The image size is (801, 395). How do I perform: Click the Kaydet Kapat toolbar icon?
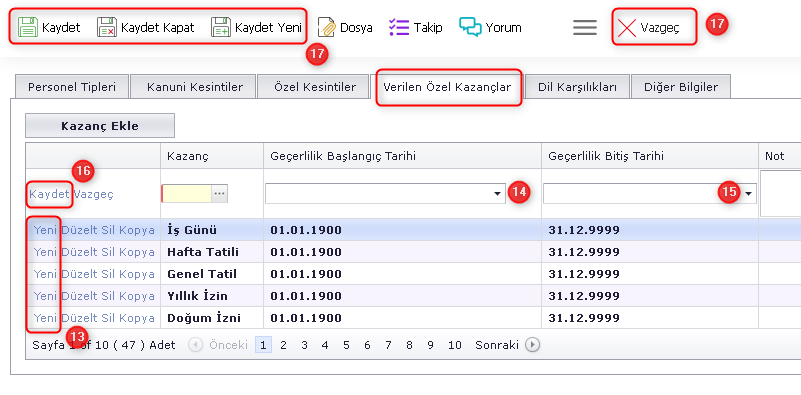[x=107, y=27]
